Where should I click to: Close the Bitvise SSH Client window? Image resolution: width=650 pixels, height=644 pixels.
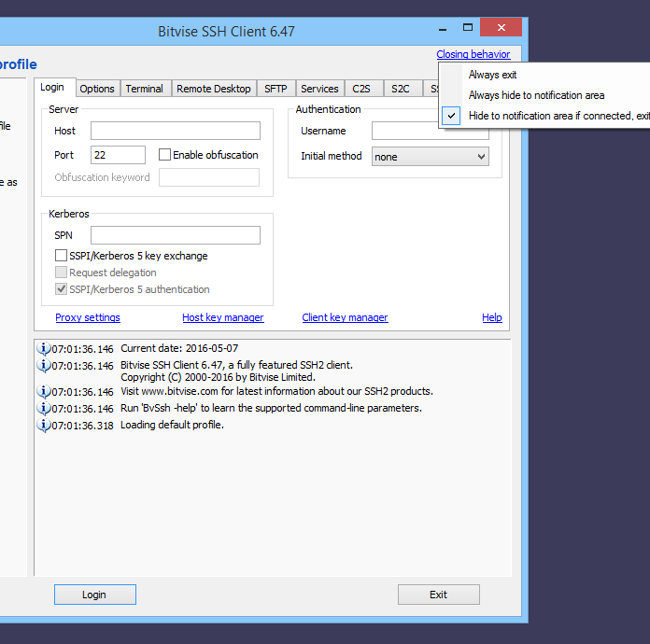coord(502,27)
